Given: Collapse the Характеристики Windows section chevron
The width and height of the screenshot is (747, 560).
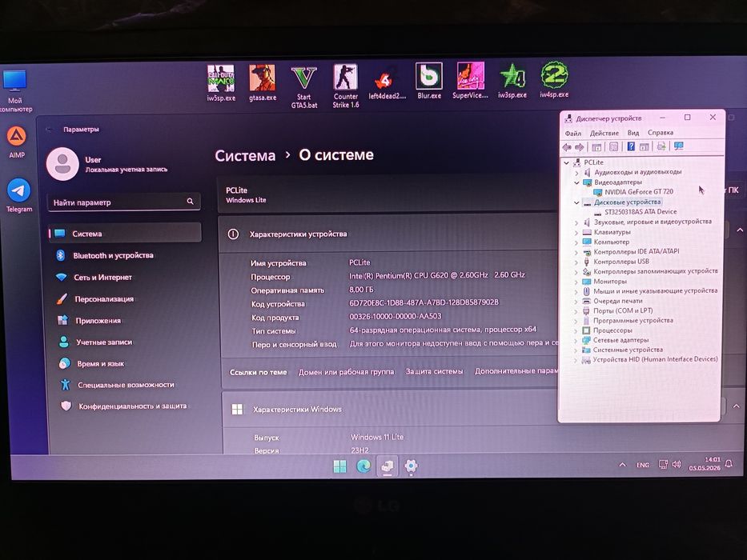Looking at the screenshot, I should tap(736, 406).
